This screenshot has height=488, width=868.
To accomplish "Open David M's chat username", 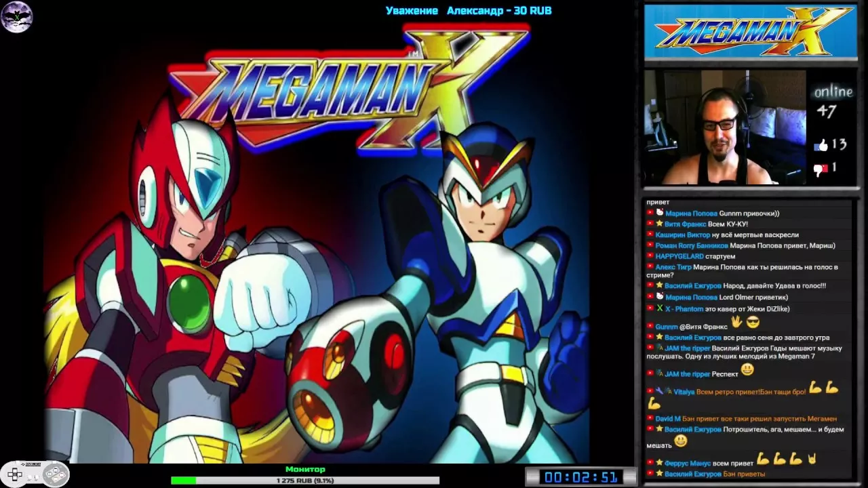I will tap(667, 419).
